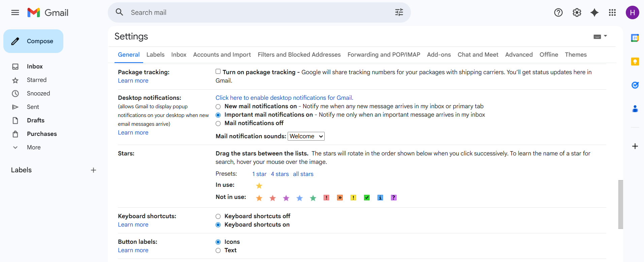Apply the 1 star preset
This screenshot has width=644, height=262.
point(259,174)
